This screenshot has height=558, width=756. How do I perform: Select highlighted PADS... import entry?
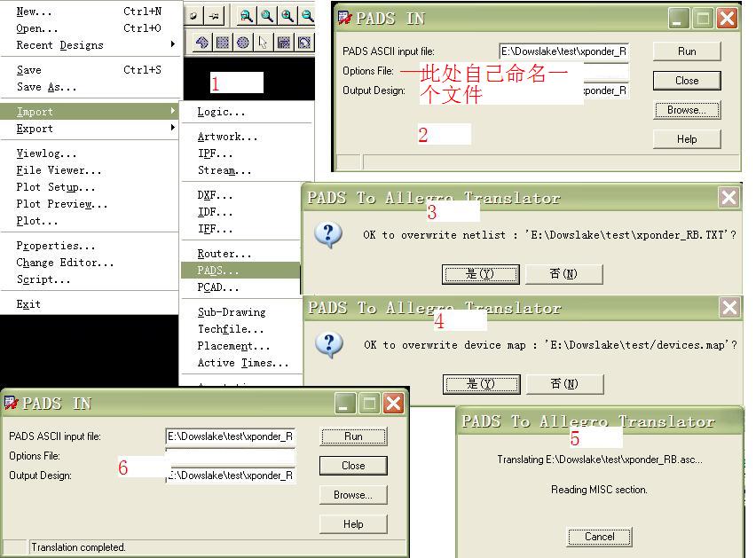coord(241,271)
